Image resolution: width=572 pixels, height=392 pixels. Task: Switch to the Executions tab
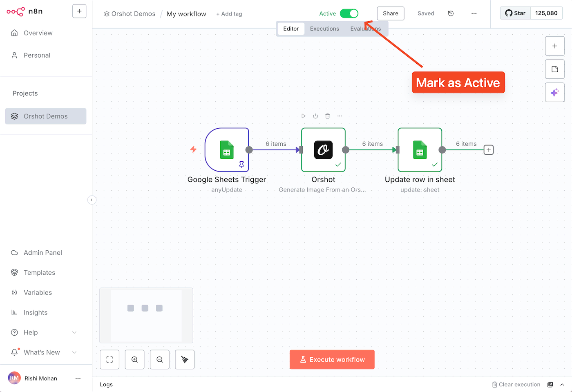pos(324,29)
